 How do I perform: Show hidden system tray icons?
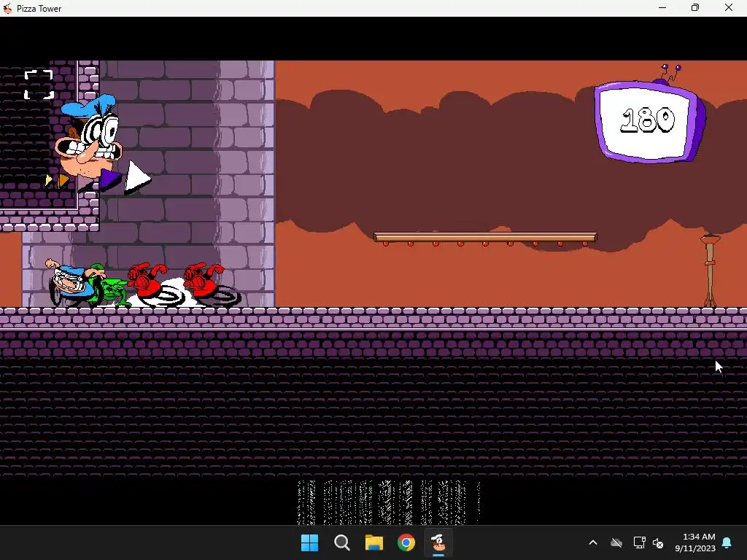[593, 542]
